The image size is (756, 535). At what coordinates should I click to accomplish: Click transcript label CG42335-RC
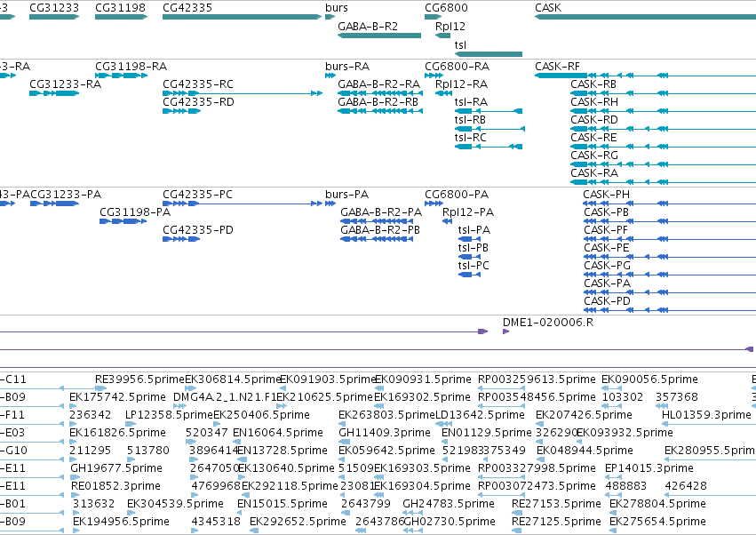pos(198,84)
